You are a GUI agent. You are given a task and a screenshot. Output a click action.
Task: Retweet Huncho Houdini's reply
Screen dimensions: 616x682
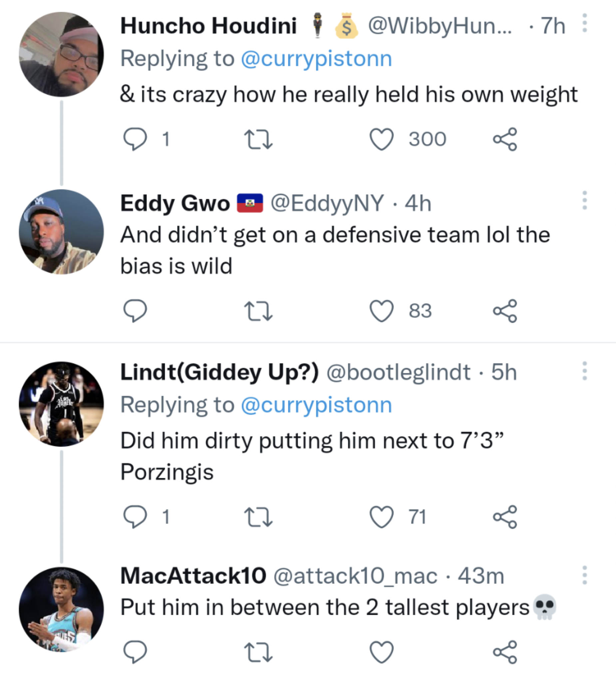tap(258, 140)
